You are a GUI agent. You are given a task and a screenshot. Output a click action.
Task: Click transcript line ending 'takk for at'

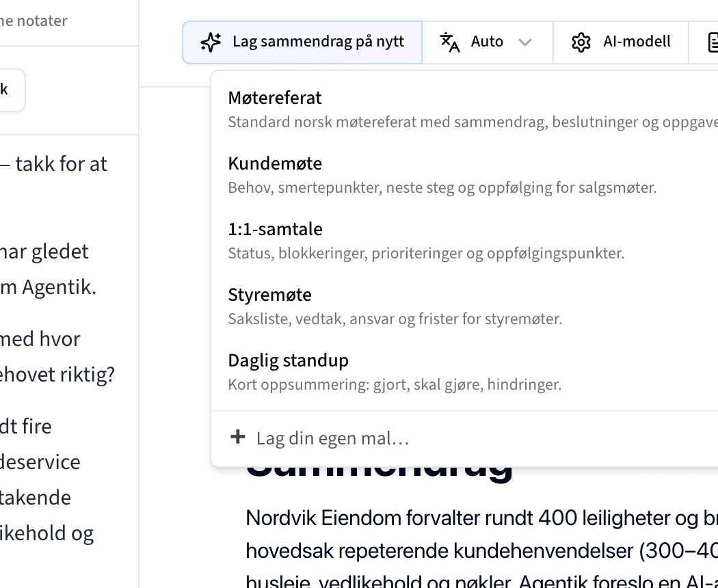point(53,164)
